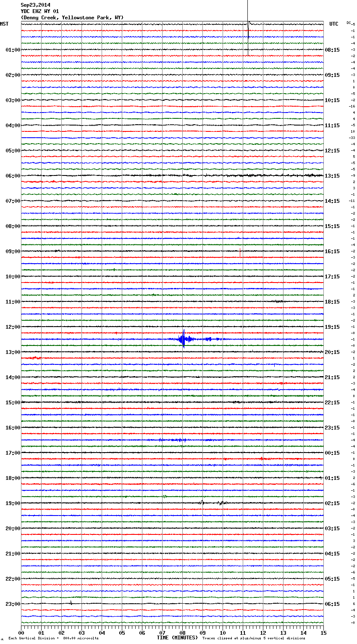Click the black double burst on the 19:00 trace
The image size is (357, 644).
[x=213, y=502]
